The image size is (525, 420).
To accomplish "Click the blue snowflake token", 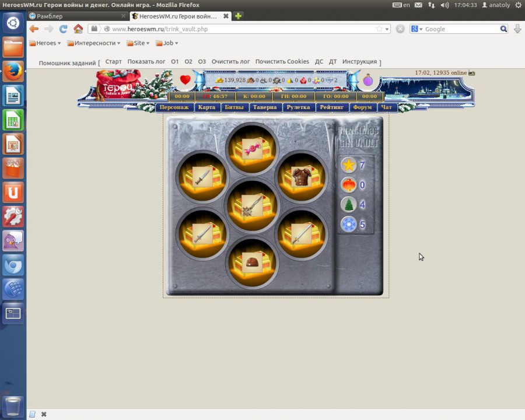I will (x=348, y=225).
